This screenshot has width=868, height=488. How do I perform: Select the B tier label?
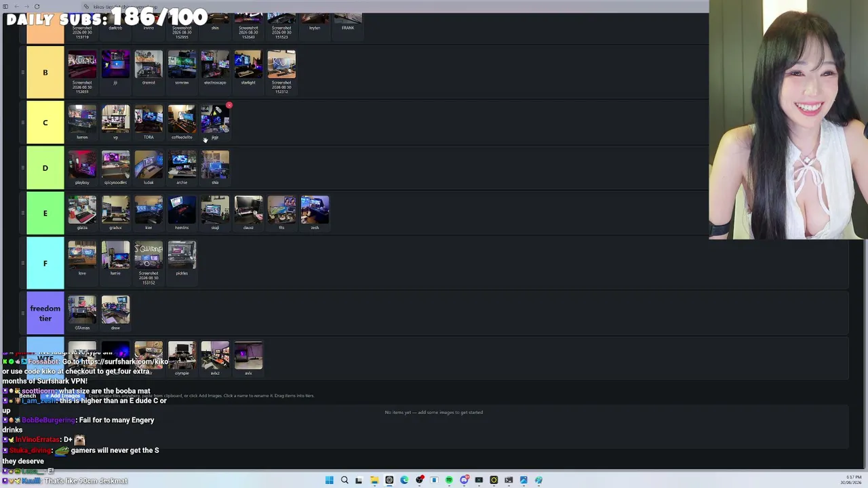pos(45,73)
